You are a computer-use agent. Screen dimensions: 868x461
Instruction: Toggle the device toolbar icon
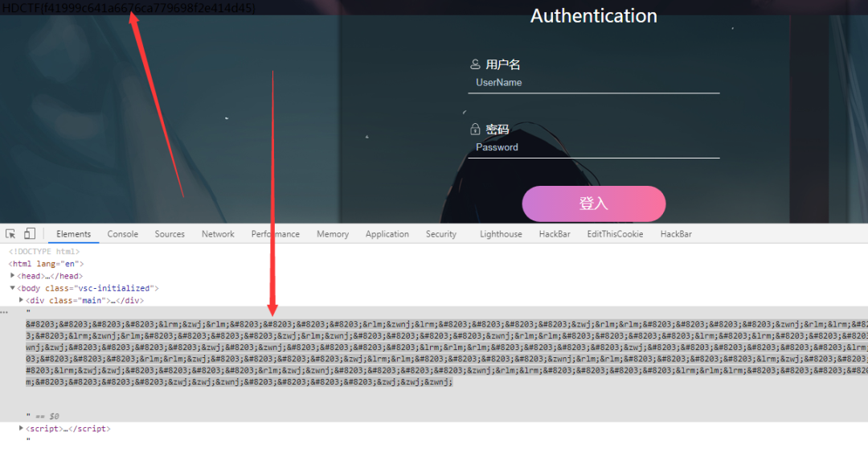point(30,234)
